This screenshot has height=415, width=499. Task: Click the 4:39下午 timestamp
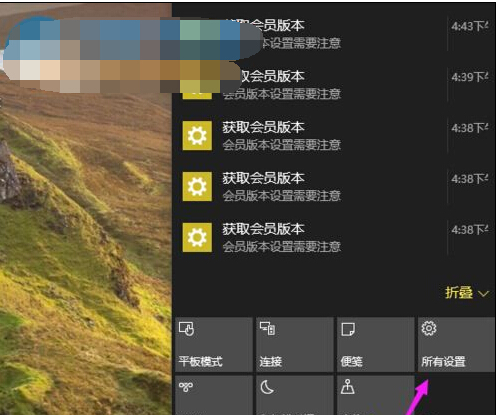(470, 77)
